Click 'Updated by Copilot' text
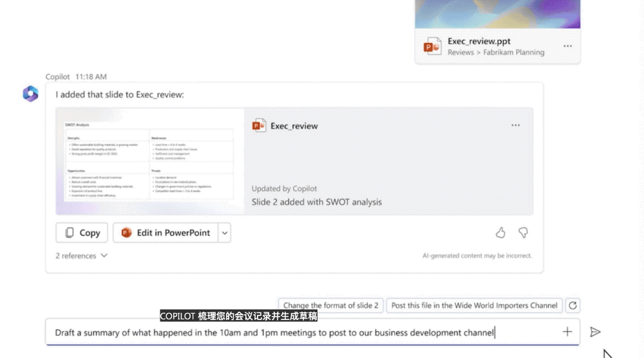The image size is (644, 358). (x=284, y=189)
